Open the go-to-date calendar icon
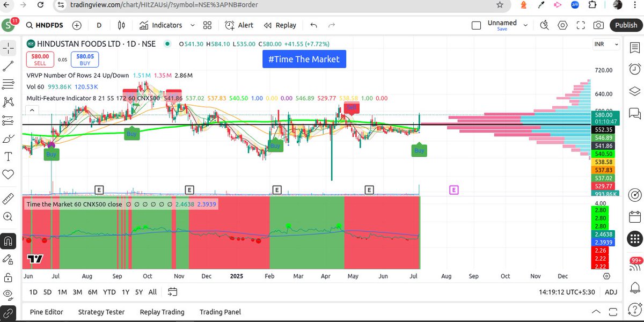The image size is (644, 322). pos(172,292)
